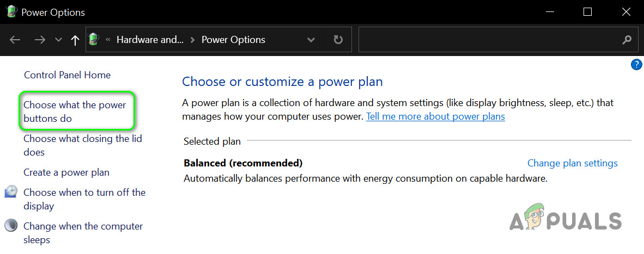Go to Hardware and Sound breadcrumb
Screen dimensions: 644x254
[x=150, y=40]
